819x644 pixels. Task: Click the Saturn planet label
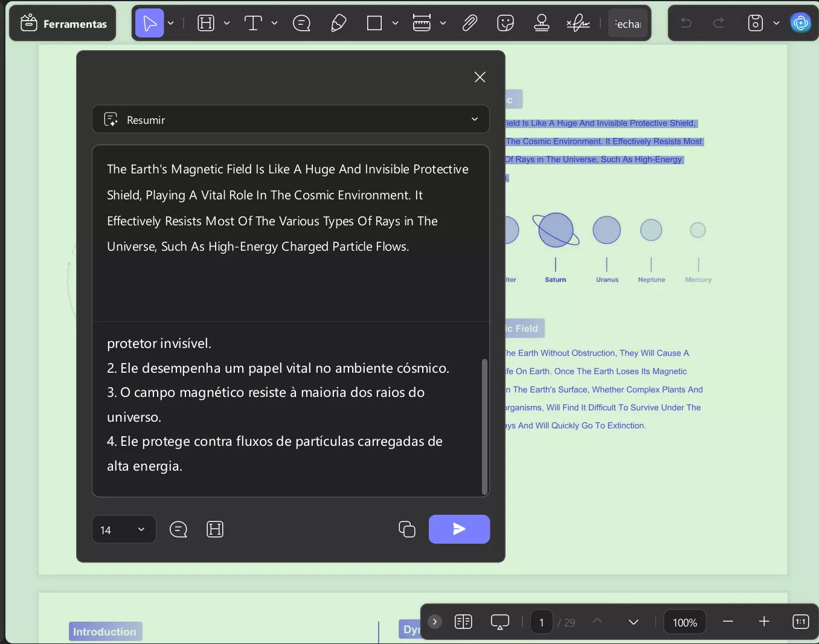tap(556, 280)
